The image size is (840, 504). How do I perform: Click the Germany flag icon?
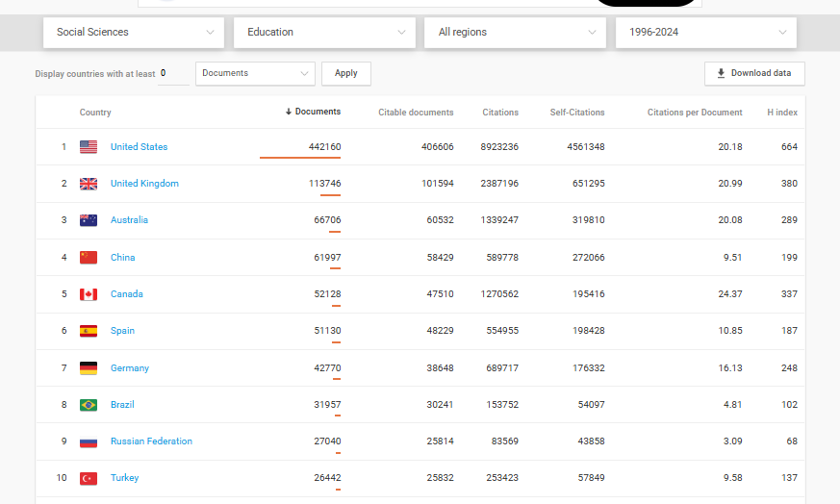[89, 368]
